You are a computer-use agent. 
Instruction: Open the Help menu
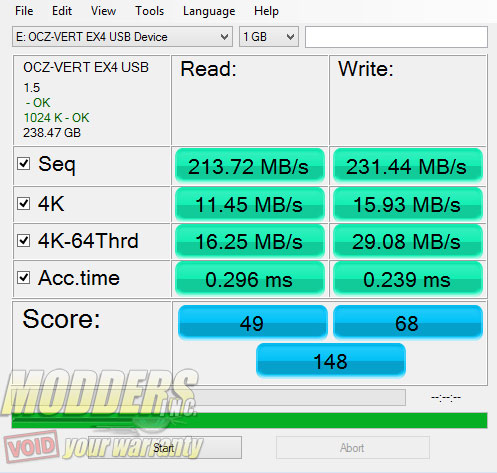point(266,11)
